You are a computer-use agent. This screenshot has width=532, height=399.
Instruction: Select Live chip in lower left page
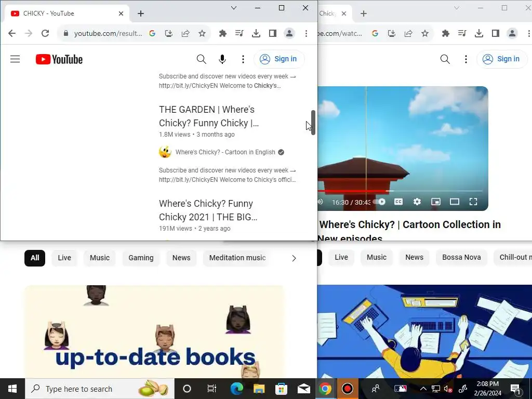64,258
